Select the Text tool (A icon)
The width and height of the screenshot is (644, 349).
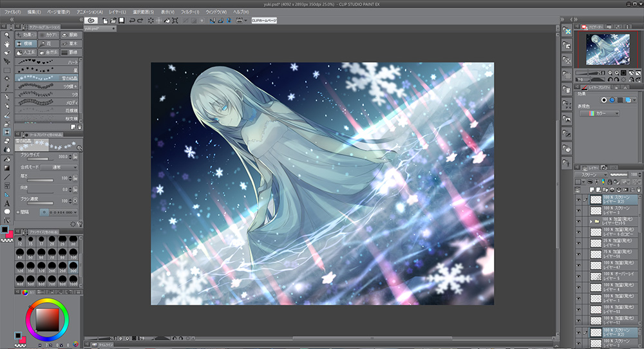6,203
